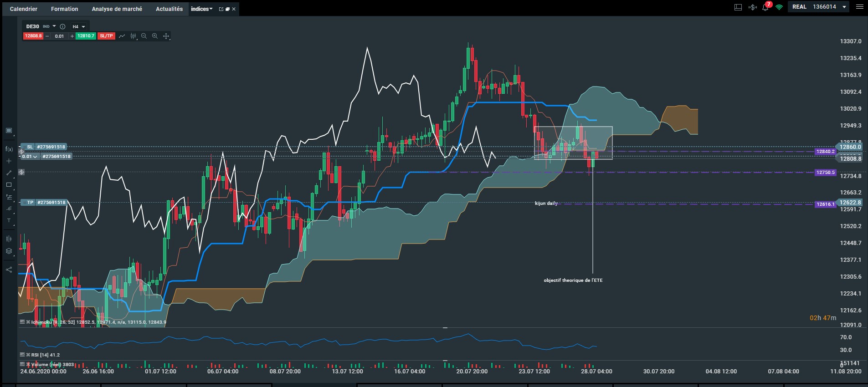
Task: Toggle one-click trading dollar icon
Action: tap(752, 7)
